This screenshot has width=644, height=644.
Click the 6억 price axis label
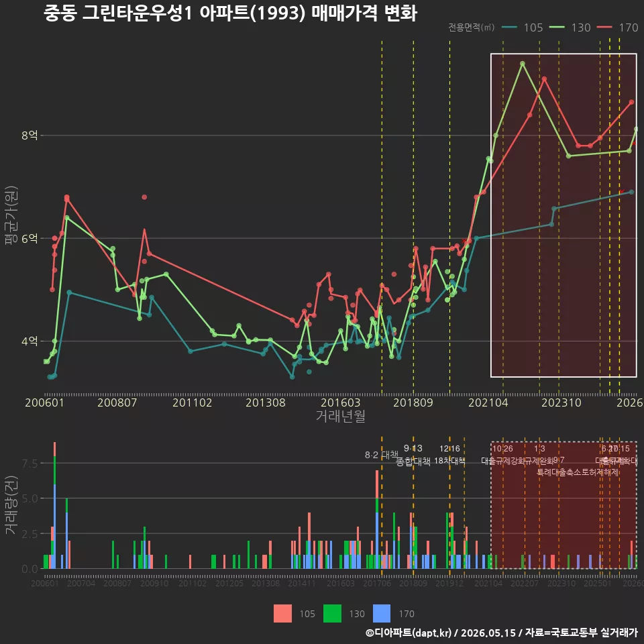point(30,238)
